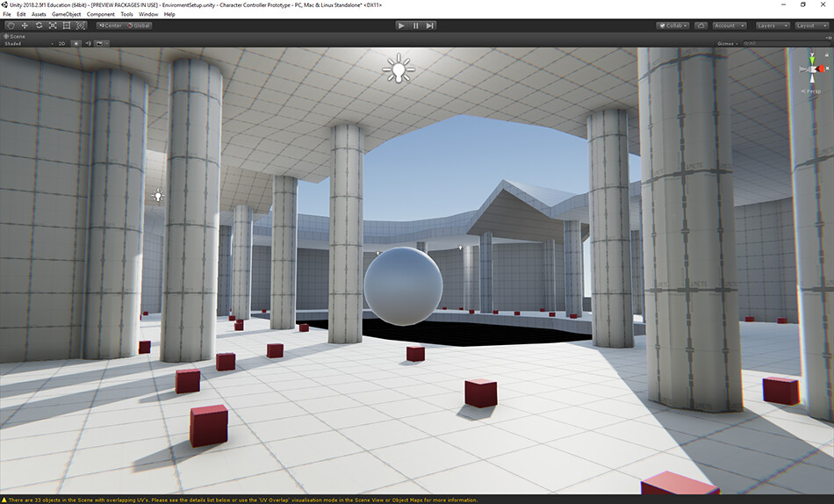Toggle scene effects image button
This screenshot has width=834, height=504.
99,44
